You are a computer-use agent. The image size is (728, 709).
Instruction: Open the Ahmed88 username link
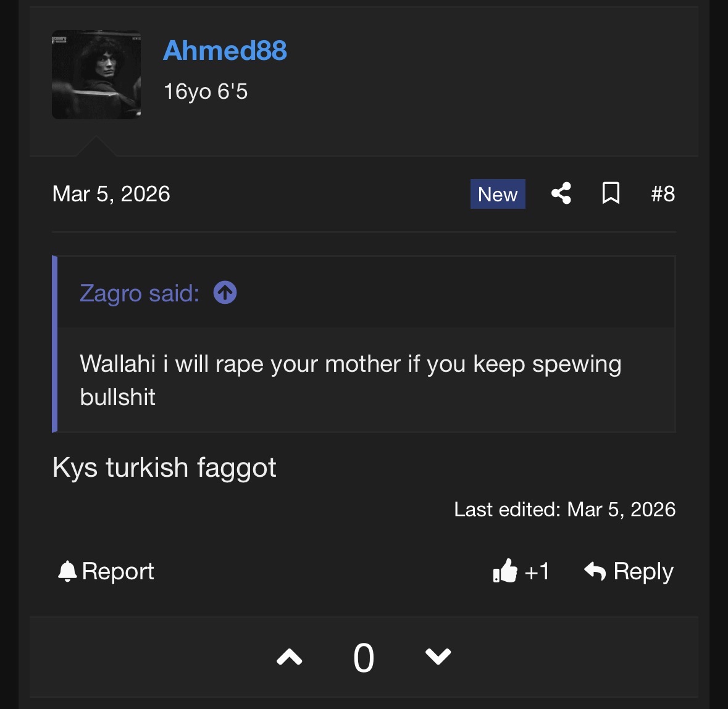click(225, 51)
